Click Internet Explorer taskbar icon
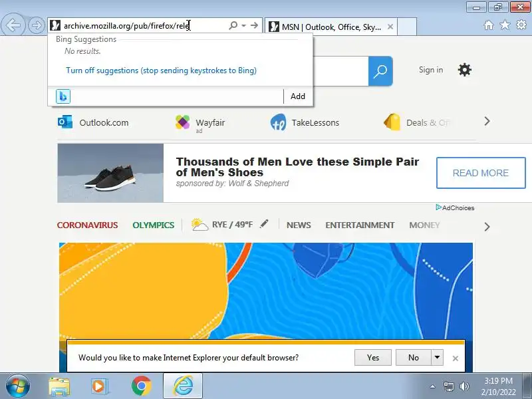This screenshot has width=532, height=399. coord(183,386)
